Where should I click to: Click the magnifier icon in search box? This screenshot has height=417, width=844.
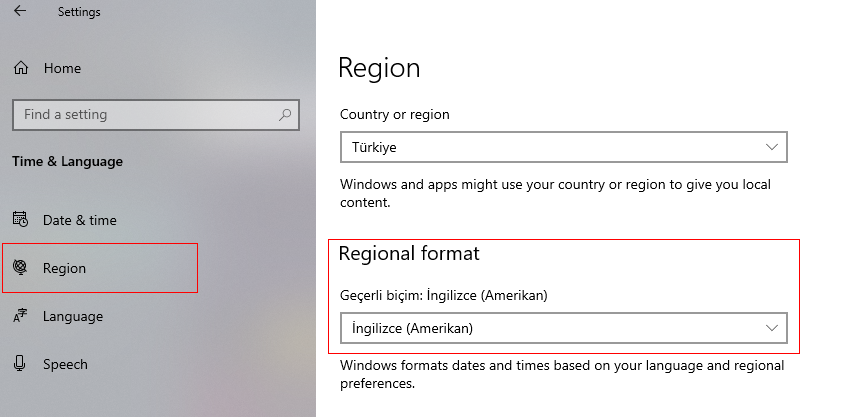[x=285, y=114]
